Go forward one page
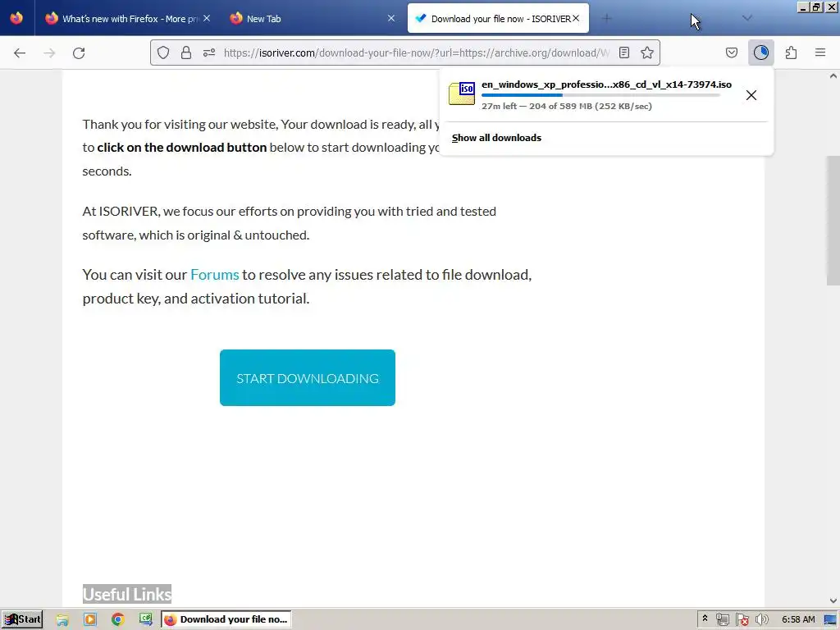Screen dimensions: 840x630 point(49,52)
